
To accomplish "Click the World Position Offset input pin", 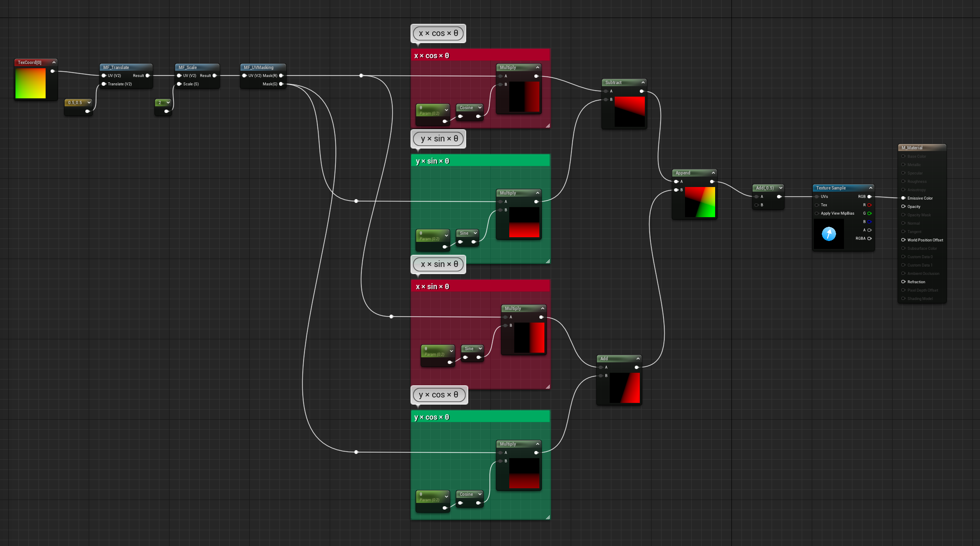I will 903,240.
